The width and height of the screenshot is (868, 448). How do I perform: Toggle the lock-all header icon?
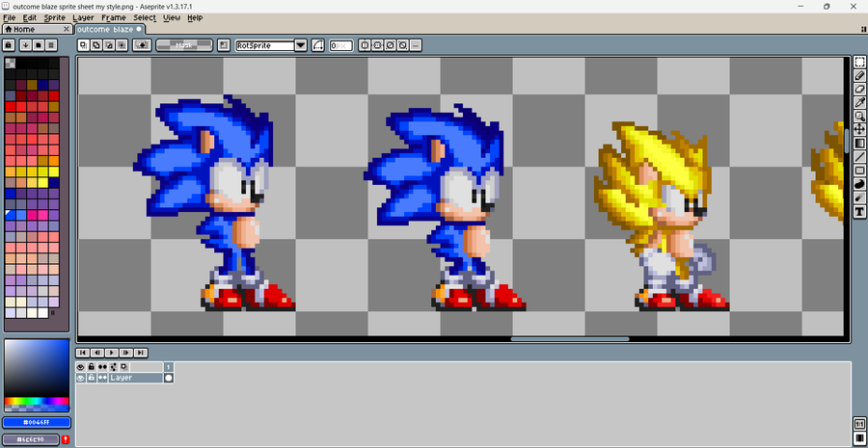(92, 367)
